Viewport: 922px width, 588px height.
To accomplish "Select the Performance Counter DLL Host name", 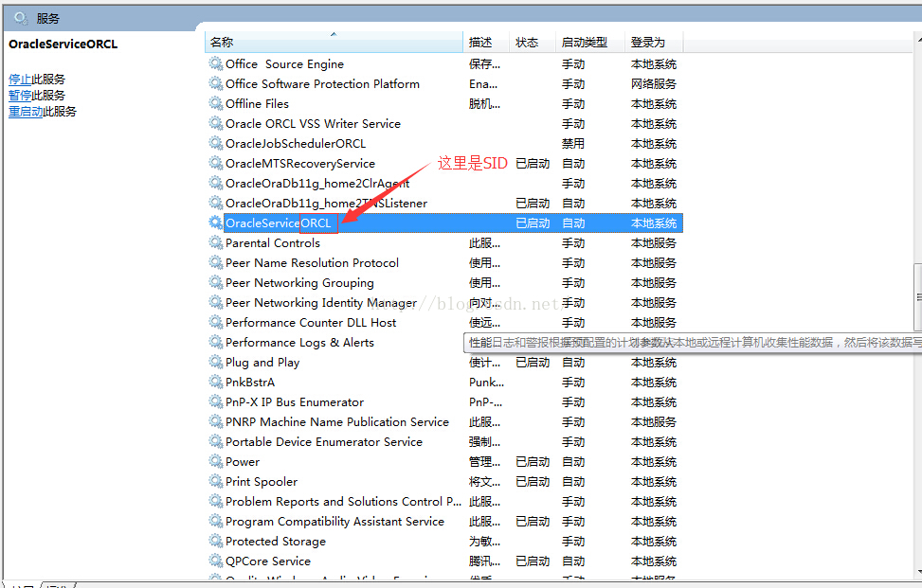I will coord(311,323).
